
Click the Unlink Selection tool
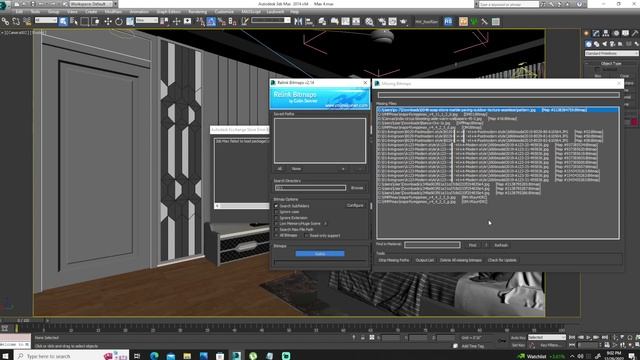[16, 22]
